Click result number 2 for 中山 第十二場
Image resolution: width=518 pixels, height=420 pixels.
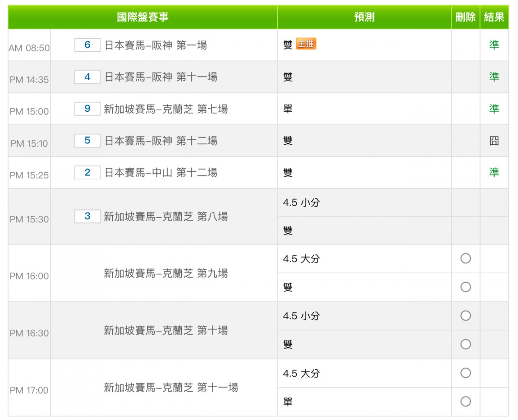tap(87, 172)
